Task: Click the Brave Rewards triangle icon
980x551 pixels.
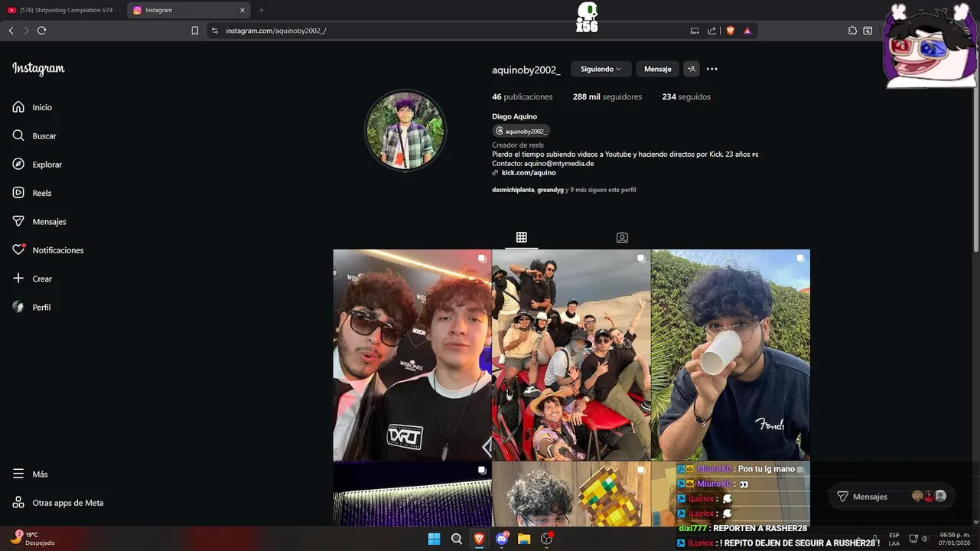Action: tap(747, 31)
